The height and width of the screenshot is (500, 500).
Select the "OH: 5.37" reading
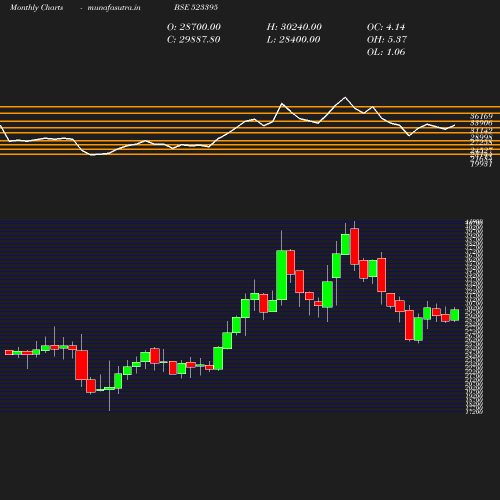(387, 40)
